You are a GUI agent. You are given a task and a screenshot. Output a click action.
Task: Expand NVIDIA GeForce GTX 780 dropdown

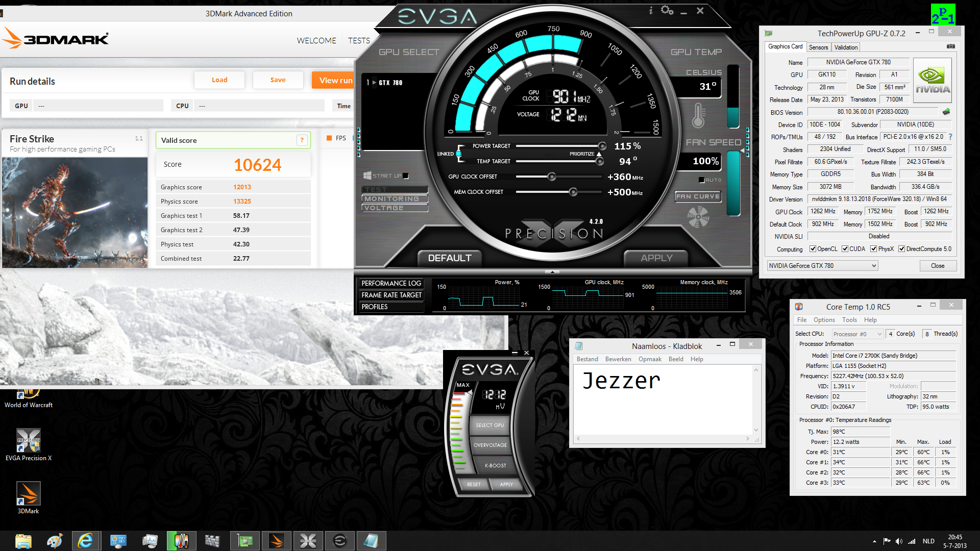[874, 266]
